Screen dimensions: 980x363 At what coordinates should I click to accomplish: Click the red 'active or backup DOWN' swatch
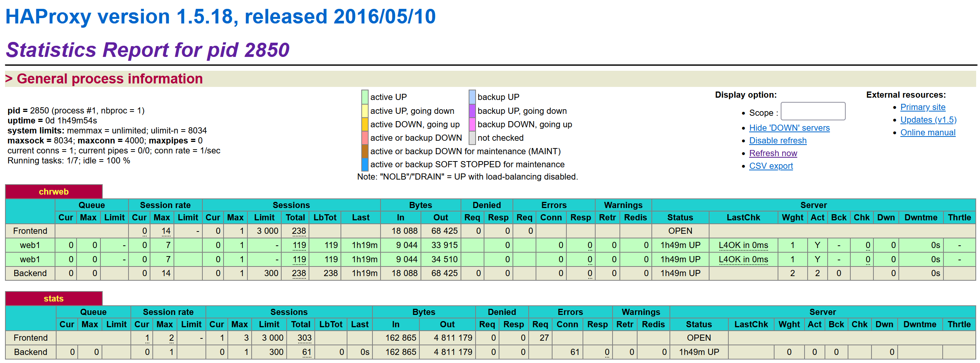tap(365, 138)
